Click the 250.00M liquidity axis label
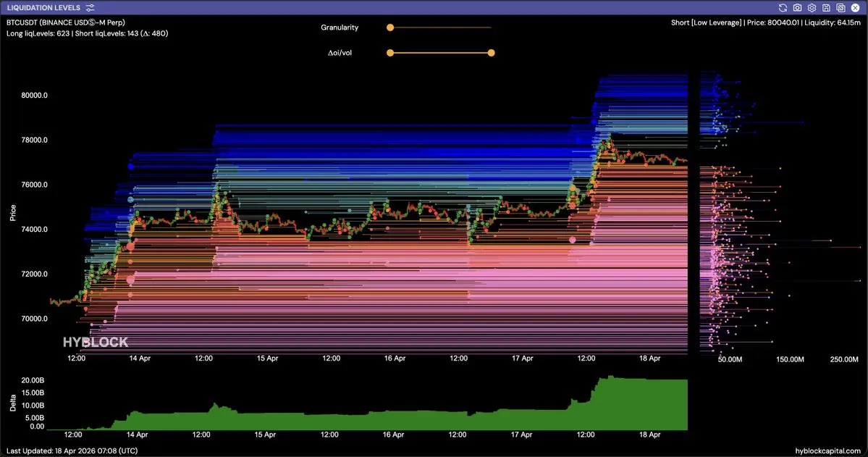Screen dimensions: 868x457 pos(844,359)
